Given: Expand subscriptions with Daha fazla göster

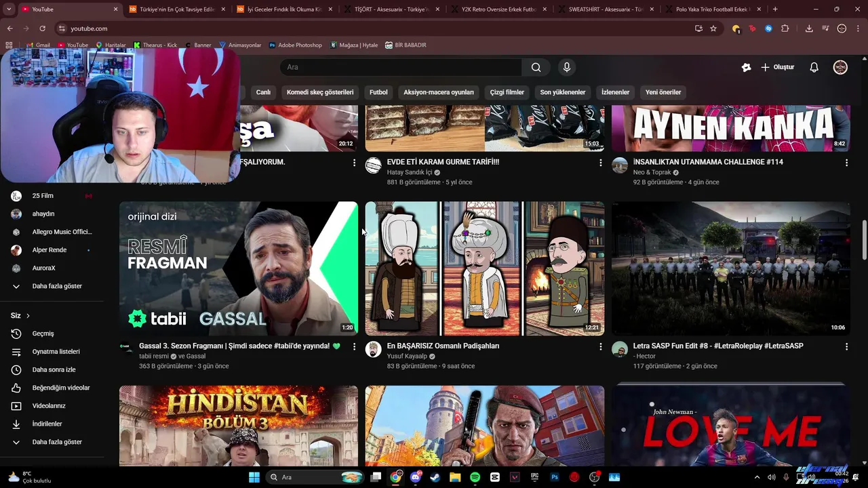Looking at the screenshot, I should [52, 286].
